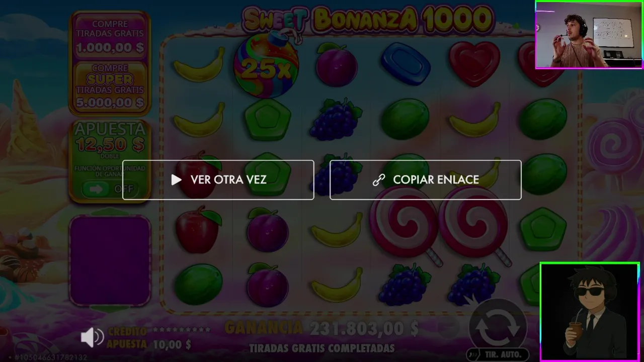
Task: Click the circular spin arrows button
Action: 497,327
